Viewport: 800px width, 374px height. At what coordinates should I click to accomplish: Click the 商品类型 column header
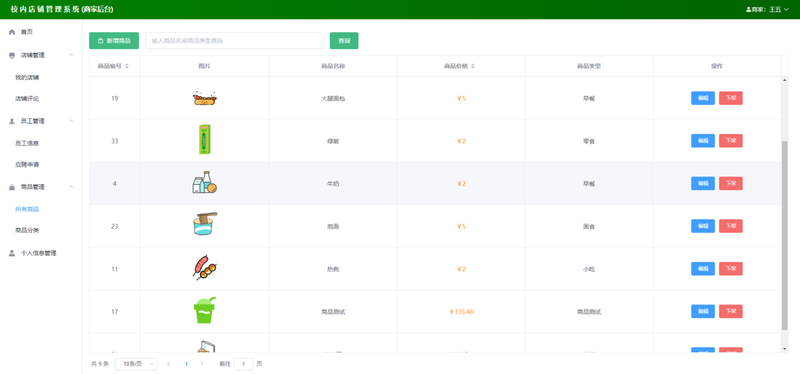[x=589, y=66]
